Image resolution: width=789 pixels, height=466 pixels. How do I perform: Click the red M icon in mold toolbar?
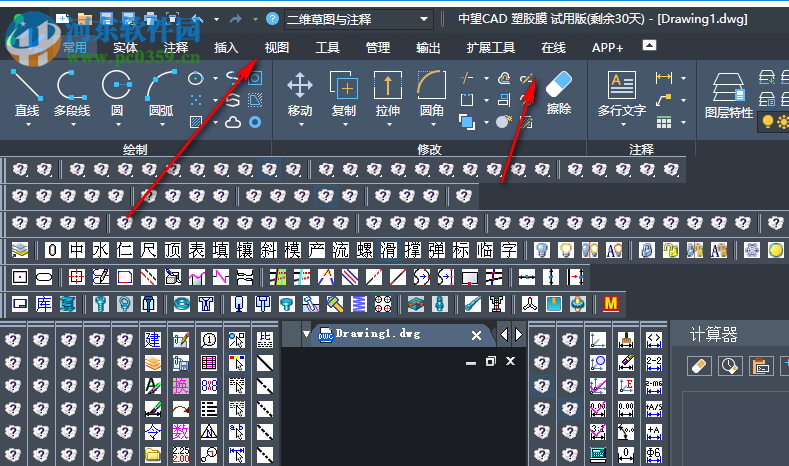(610, 303)
